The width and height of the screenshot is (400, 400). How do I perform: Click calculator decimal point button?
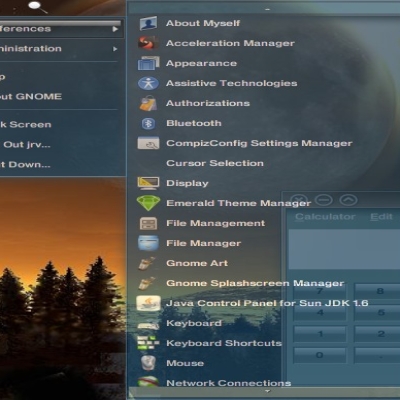[377, 355]
